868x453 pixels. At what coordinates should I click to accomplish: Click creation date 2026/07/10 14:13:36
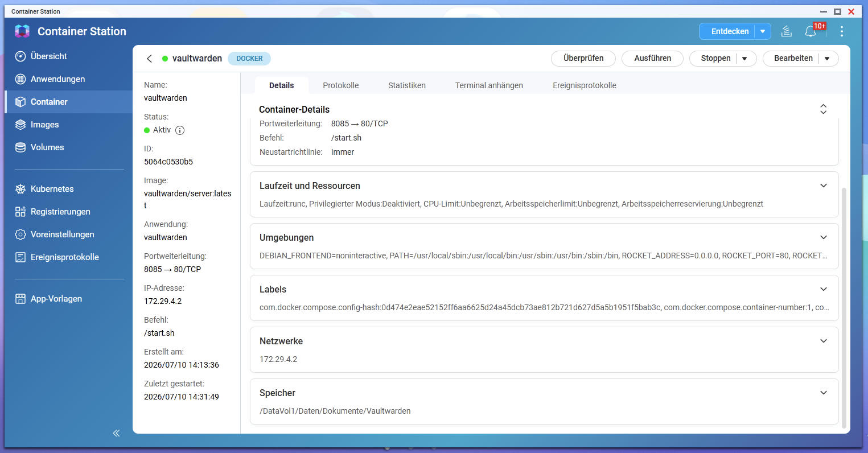click(x=182, y=365)
